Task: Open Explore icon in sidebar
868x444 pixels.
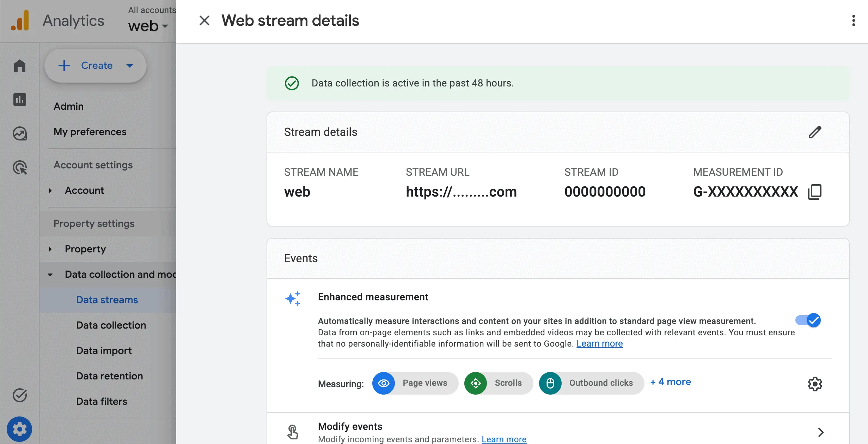Action: tap(20, 133)
